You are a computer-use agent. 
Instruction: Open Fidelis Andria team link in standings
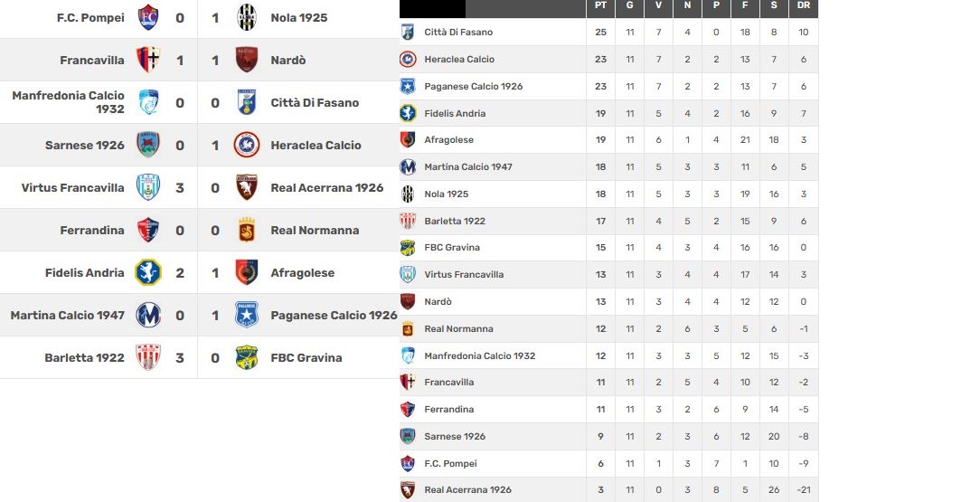[x=455, y=114]
